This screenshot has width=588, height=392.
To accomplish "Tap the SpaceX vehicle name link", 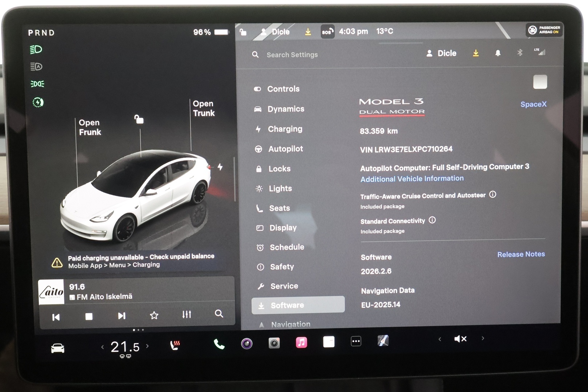I will [x=533, y=104].
